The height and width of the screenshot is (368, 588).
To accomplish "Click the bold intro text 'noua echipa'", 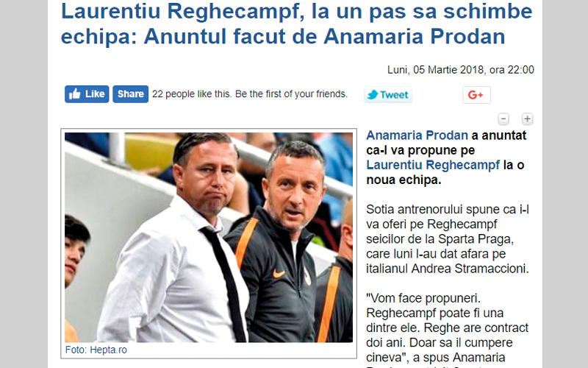I will (404, 180).
